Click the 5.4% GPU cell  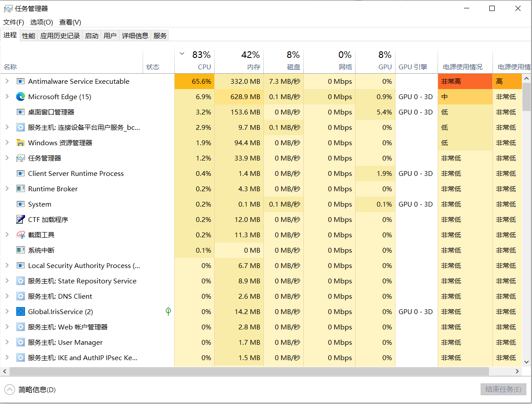[375, 112]
